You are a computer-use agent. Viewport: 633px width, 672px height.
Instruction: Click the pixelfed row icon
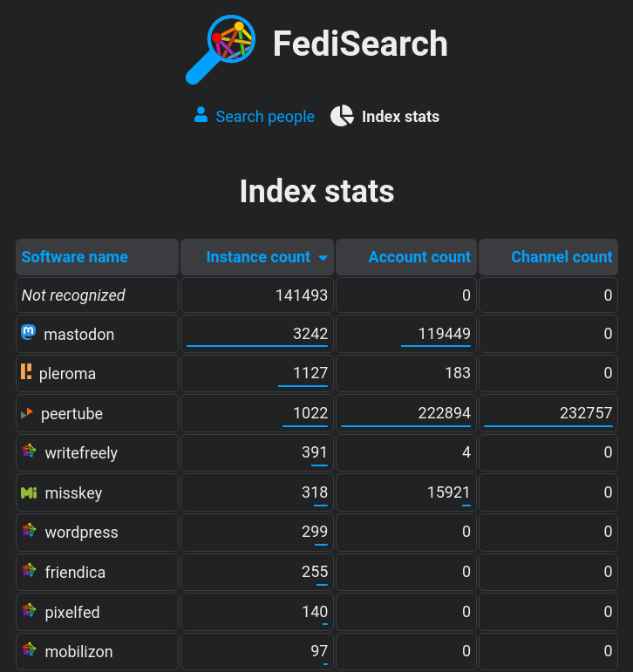coord(29,611)
